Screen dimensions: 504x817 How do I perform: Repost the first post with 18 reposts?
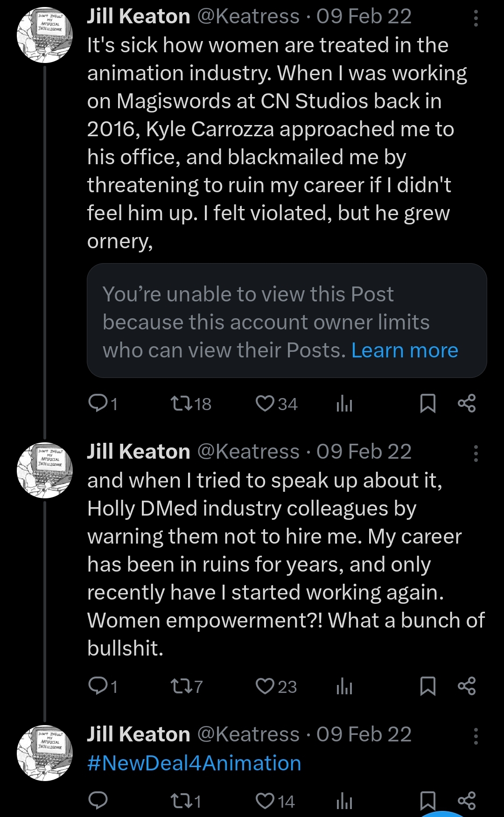pos(190,404)
